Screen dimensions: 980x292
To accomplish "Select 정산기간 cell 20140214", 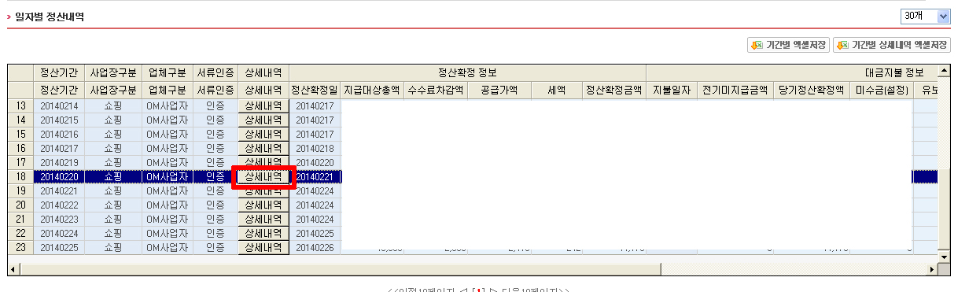I will (x=60, y=105).
